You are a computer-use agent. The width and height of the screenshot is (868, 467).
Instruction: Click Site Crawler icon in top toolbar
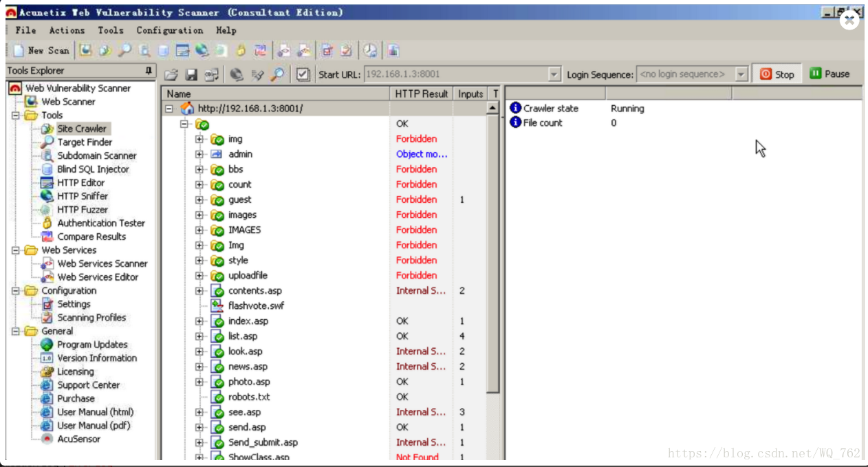tap(105, 50)
